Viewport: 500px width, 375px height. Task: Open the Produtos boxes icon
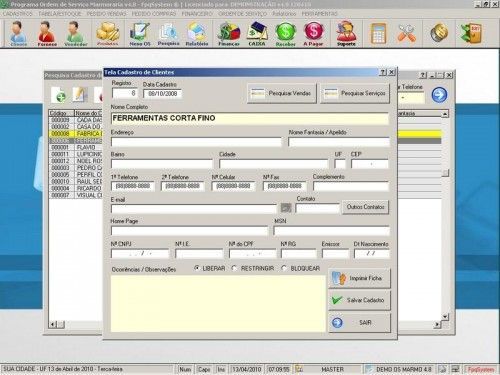click(108, 33)
